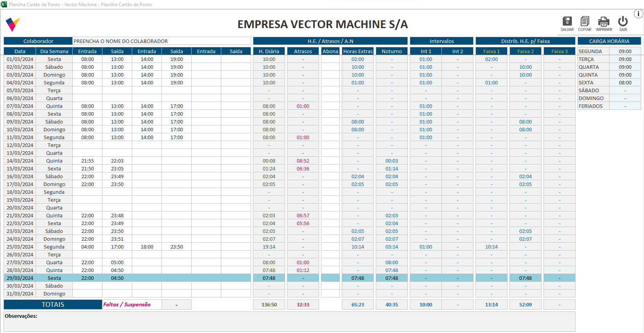Click the 23:50 exit time on 25/03/2024
This screenshot has height=333, width=644.
click(177, 247)
